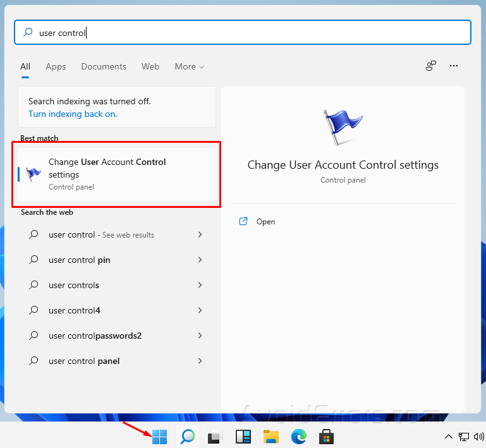Launch Microsoft Edge from the taskbar
This screenshot has height=448, width=486.
(298, 437)
